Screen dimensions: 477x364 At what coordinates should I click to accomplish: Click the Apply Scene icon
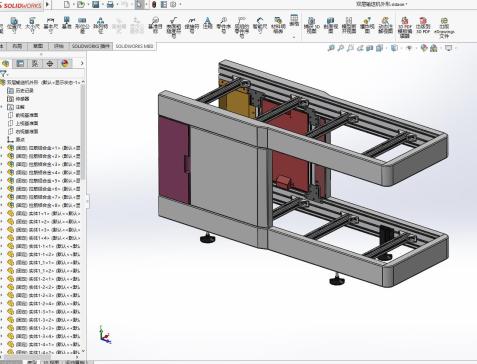pos(434,48)
